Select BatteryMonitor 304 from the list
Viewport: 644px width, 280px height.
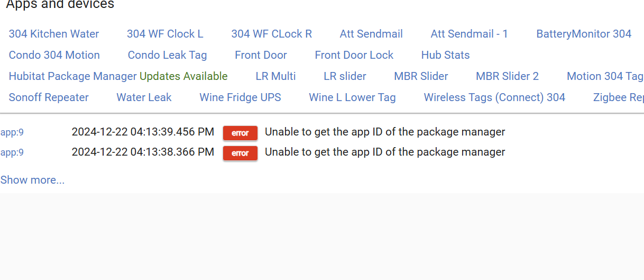(x=584, y=34)
